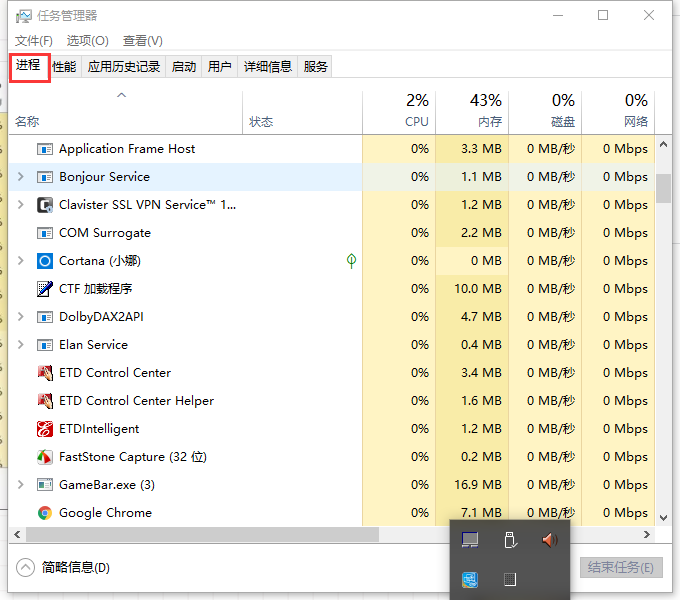This screenshot has height=600, width=680.
Task: Select the ETDIntelligent process name
Action: click(x=99, y=429)
